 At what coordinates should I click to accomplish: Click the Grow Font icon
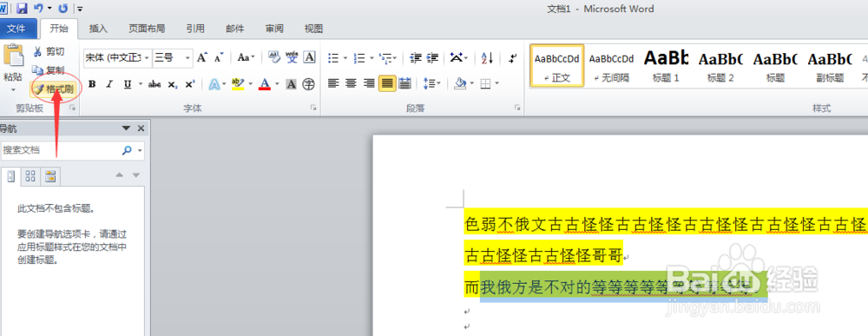pos(202,57)
